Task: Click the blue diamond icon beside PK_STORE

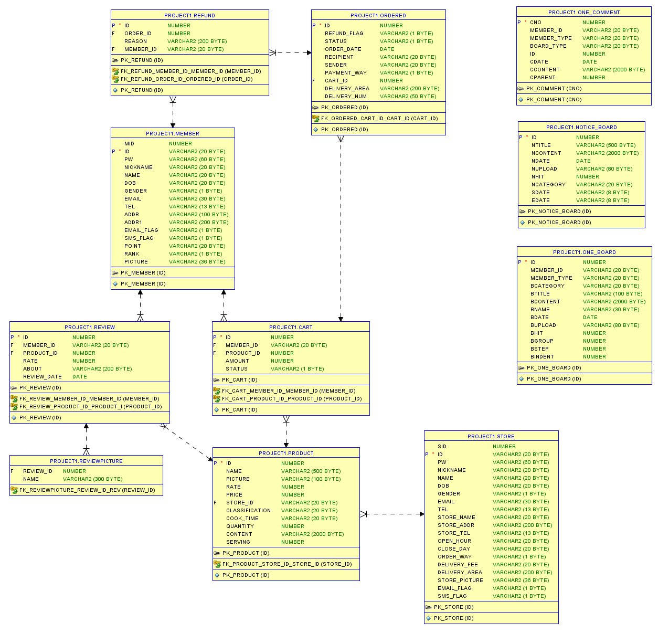Action: [x=429, y=618]
